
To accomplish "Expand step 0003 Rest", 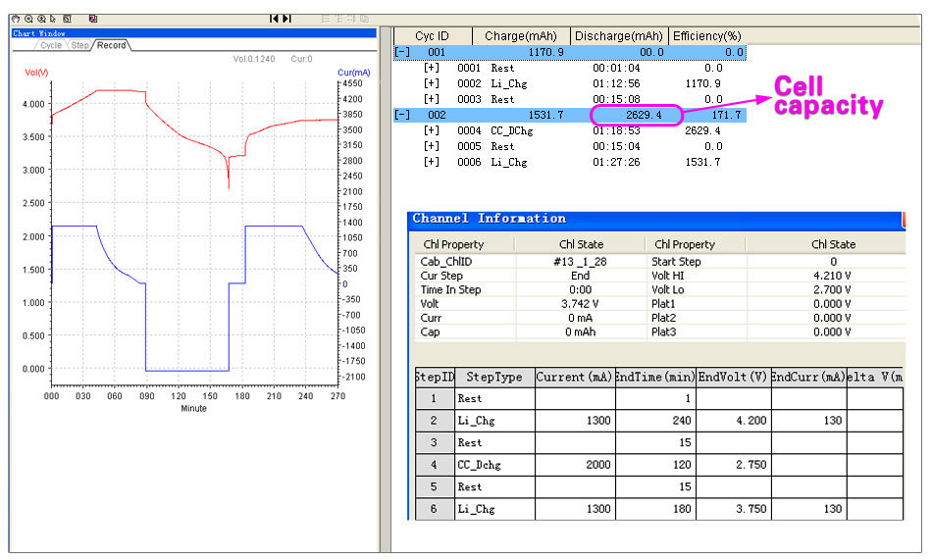I will coord(432,99).
